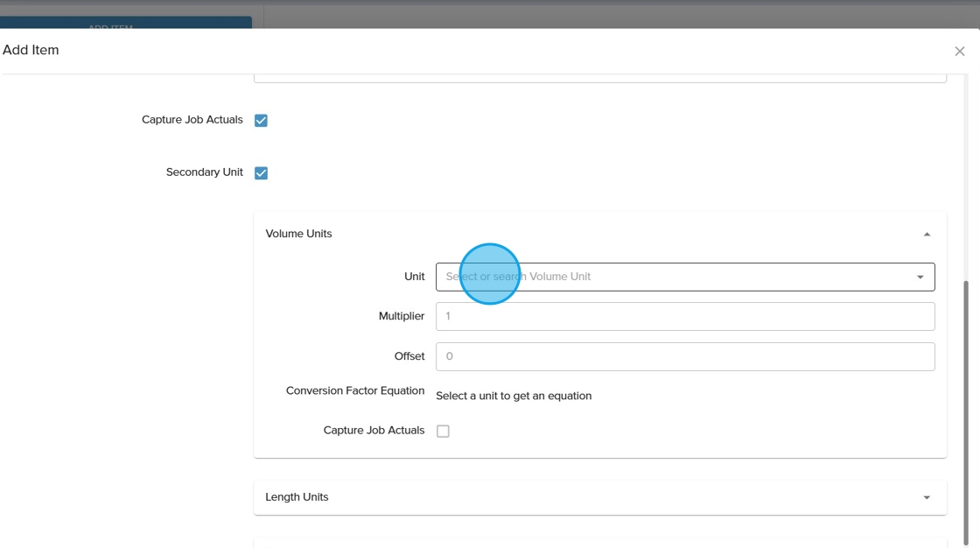The height and width of the screenshot is (548, 980).
Task: Collapse Volume Units using the up caret
Action: (927, 235)
